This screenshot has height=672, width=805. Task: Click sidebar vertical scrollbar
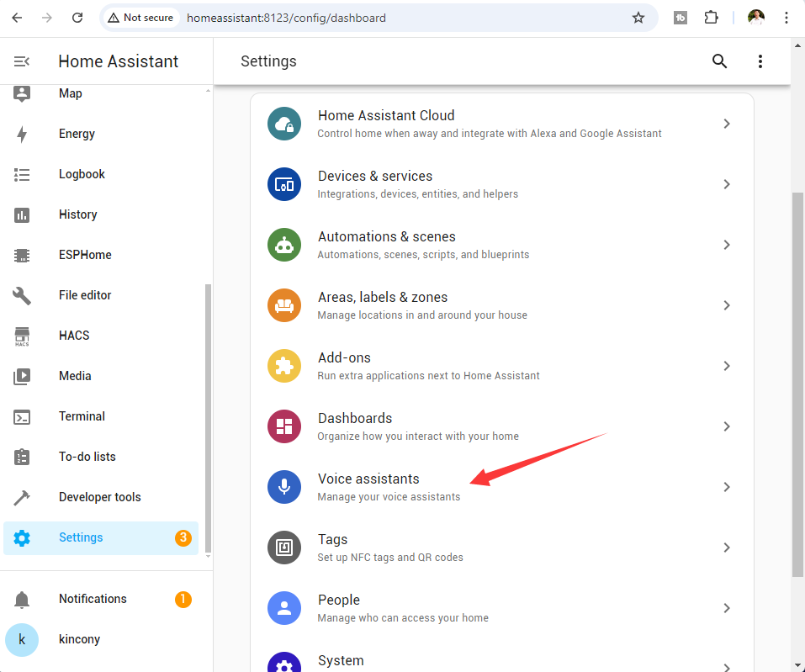208,417
